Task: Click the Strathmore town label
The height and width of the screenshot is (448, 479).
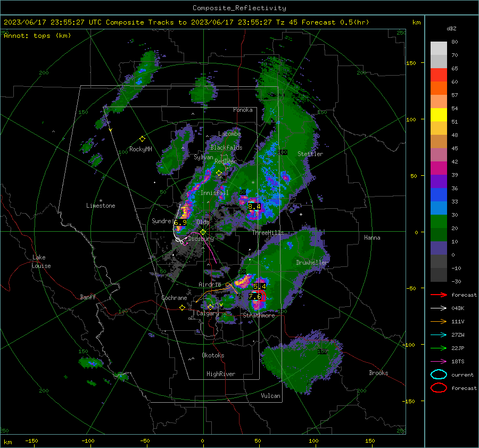Action: [x=259, y=315]
